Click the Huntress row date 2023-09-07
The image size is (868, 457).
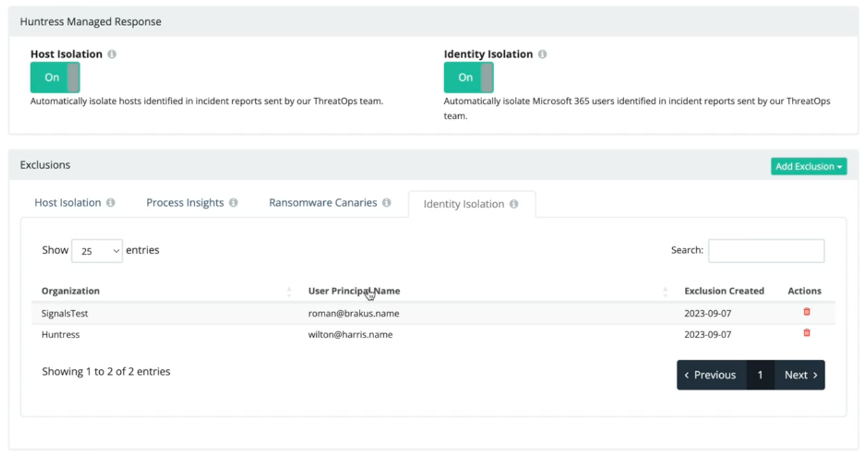[x=707, y=334]
